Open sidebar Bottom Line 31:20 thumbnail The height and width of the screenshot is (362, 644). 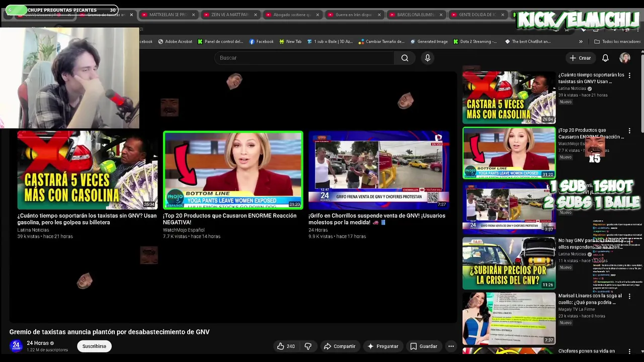[x=509, y=153]
